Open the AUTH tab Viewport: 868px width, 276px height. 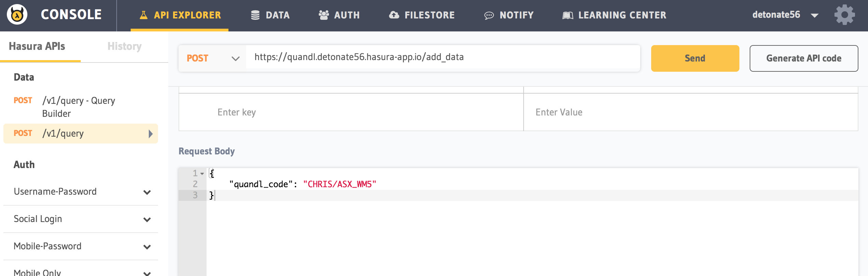[339, 15]
